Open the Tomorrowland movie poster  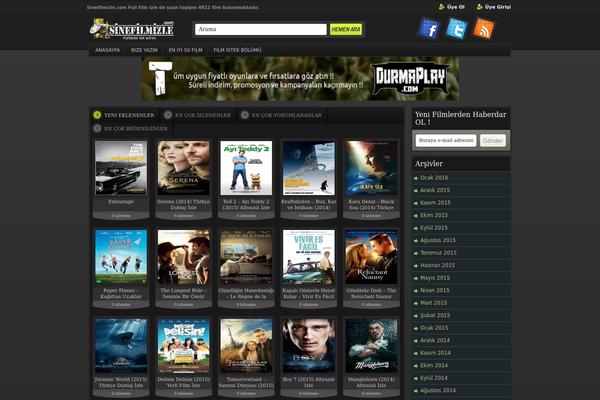pyautogui.click(x=246, y=346)
